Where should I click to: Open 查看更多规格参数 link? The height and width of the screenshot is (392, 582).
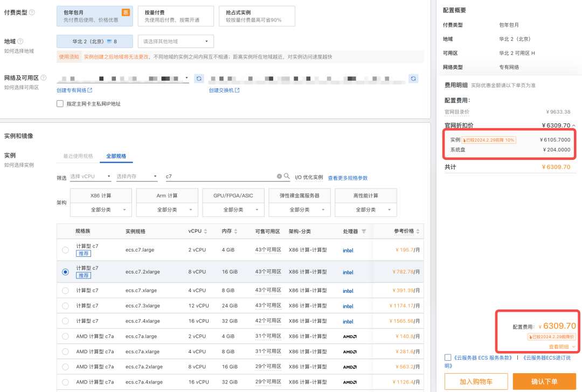348,178
